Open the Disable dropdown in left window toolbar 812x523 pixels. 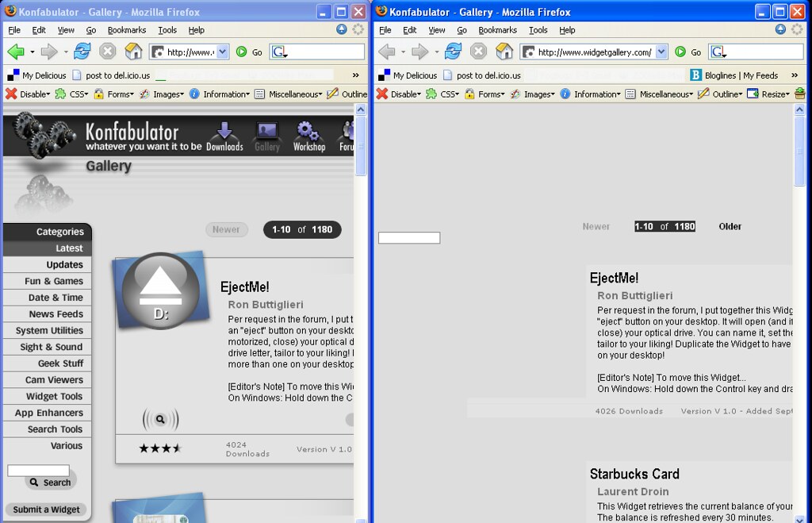point(28,94)
